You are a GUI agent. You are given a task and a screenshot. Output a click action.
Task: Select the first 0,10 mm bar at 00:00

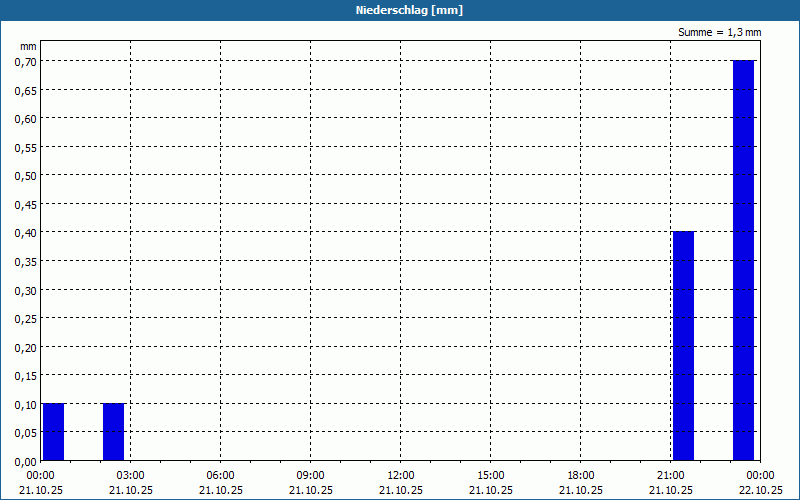[54, 432]
